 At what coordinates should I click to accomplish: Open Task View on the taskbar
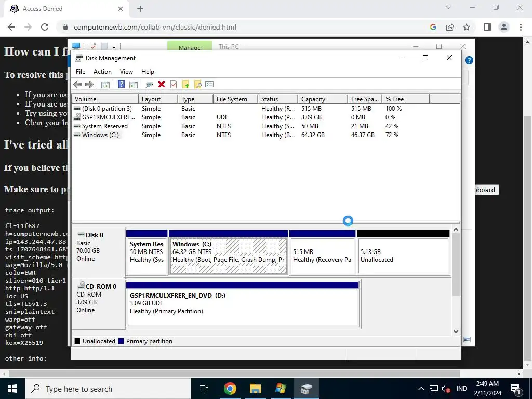point(204,389)
